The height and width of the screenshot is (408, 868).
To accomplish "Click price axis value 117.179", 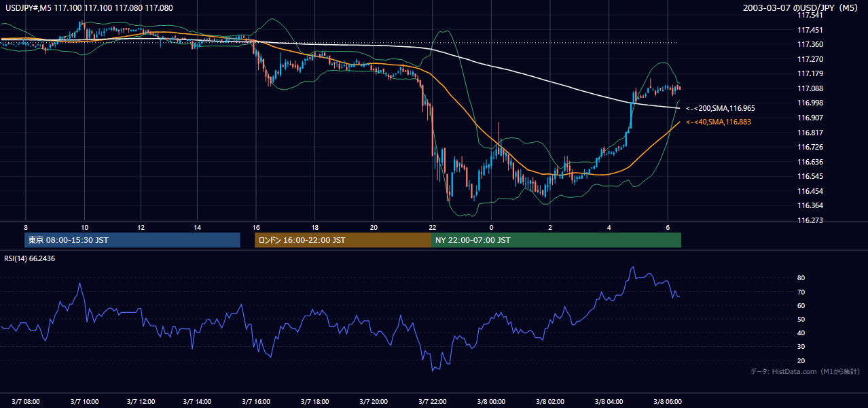I will click(x=810, y=73).
